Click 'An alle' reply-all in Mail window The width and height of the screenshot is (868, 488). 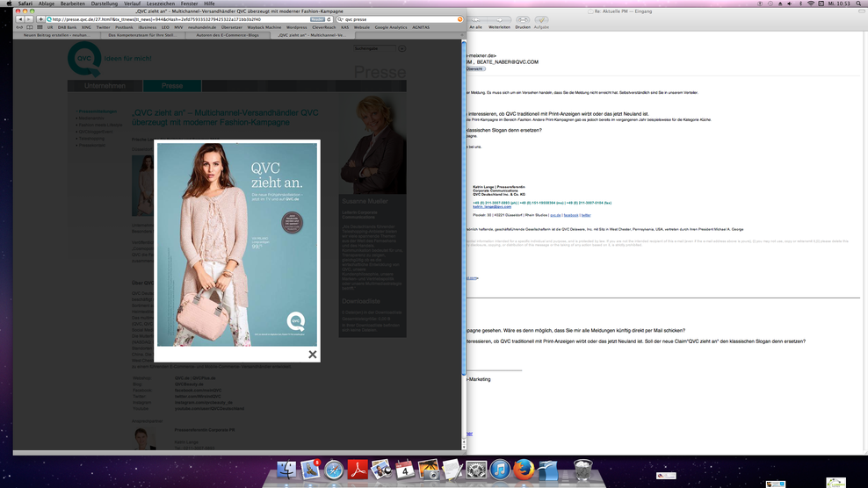(475, 23)
